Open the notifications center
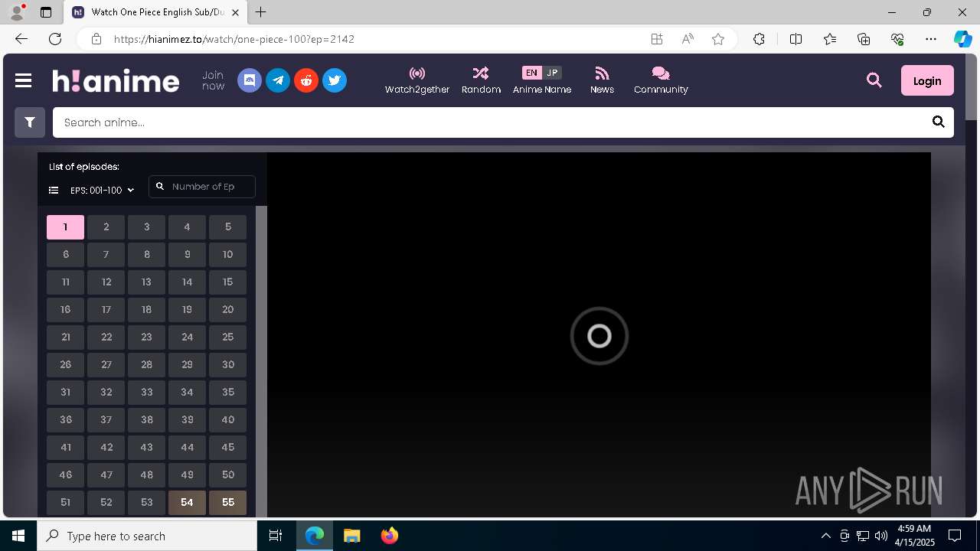This screenshot has height=551, width=980. click(x=955, y=536)
